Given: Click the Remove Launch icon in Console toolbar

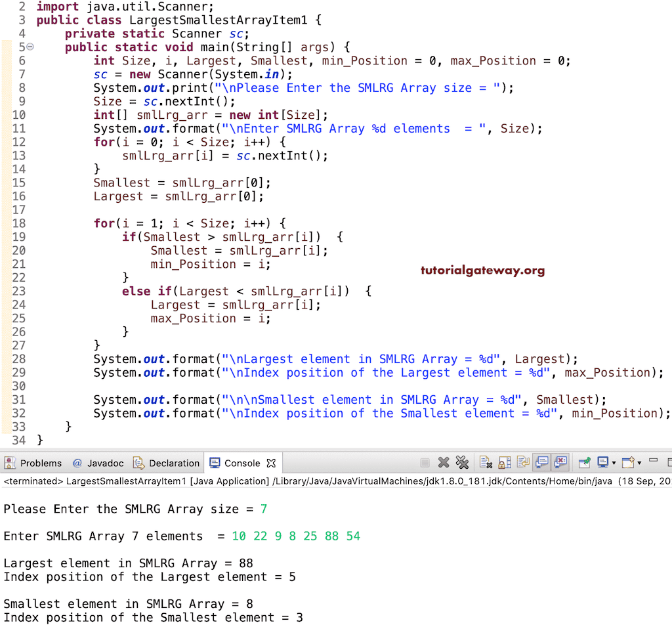Looking at the screenshot, I should pos(442,462).
